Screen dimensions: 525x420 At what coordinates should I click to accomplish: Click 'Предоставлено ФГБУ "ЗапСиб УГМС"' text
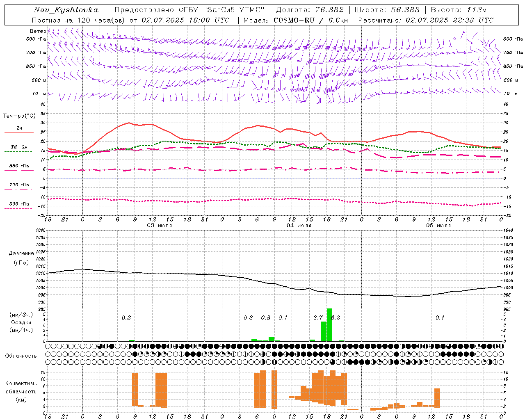tap(189, 10)
